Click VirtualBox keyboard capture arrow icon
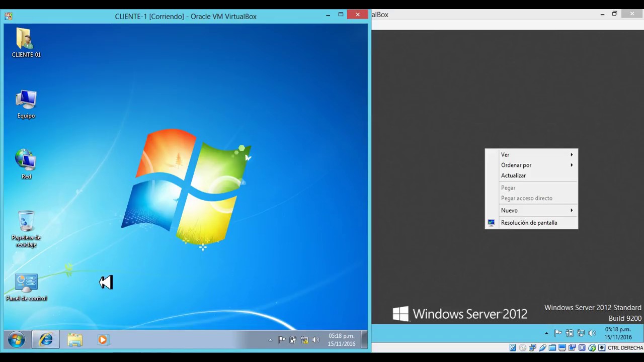 [x=602, y=347]
